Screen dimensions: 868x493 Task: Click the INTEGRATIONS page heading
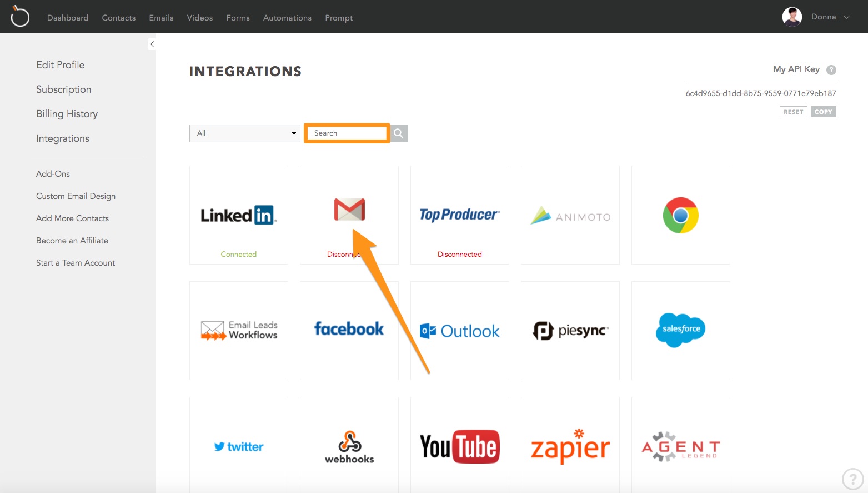[x=245, y=71]
